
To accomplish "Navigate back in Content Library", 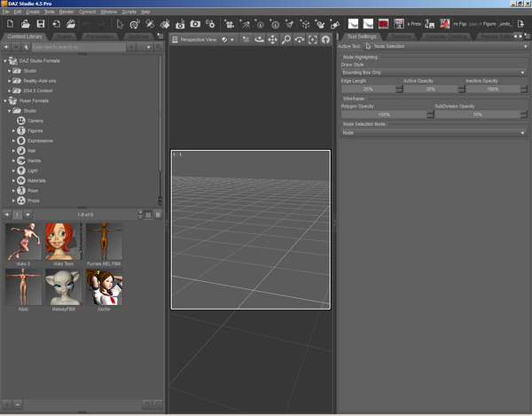I will pyautogui.click(x=6, y=47).
